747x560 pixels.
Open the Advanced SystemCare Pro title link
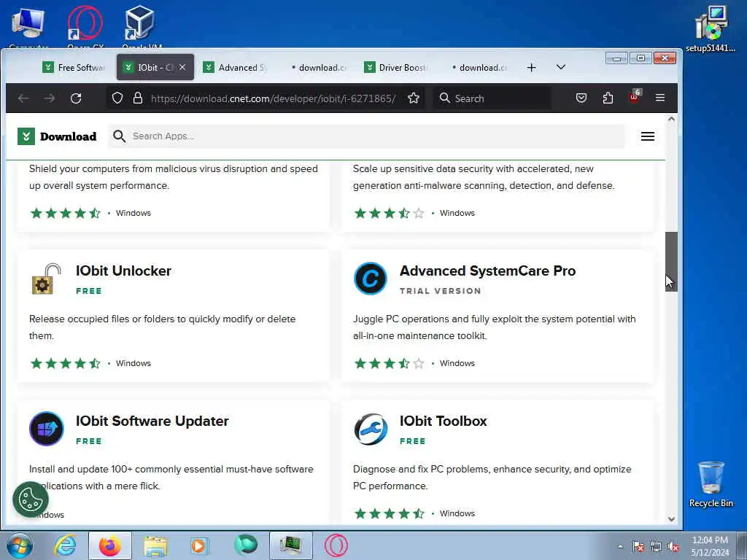pos(487,271)
